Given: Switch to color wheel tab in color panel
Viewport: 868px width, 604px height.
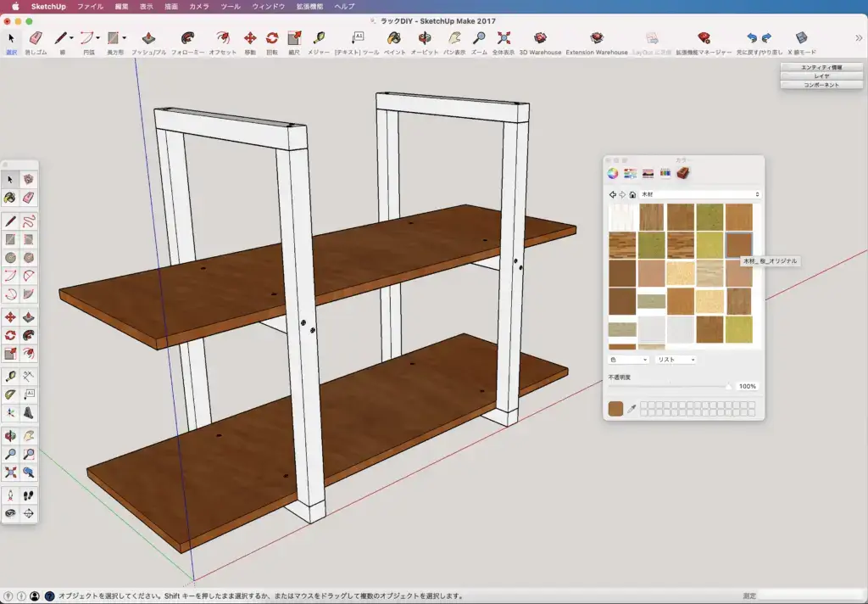Looking at the screenshot, I should [x=612, y=173].
